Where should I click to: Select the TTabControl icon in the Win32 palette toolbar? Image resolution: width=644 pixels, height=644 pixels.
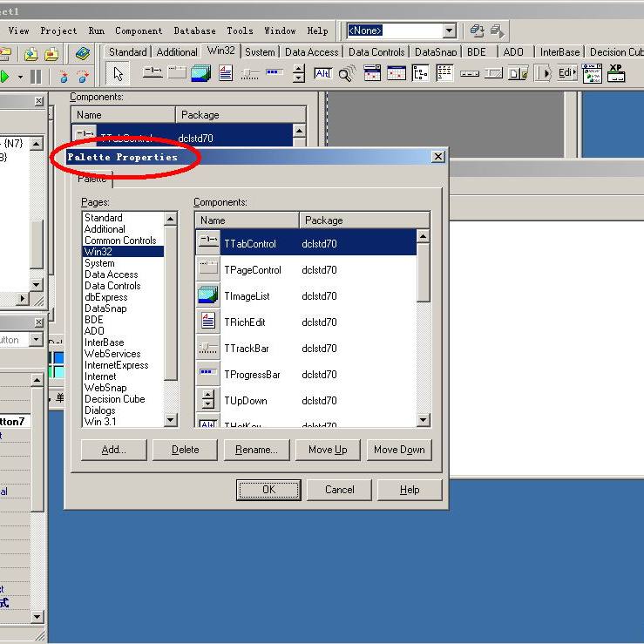tap(153, 74)
